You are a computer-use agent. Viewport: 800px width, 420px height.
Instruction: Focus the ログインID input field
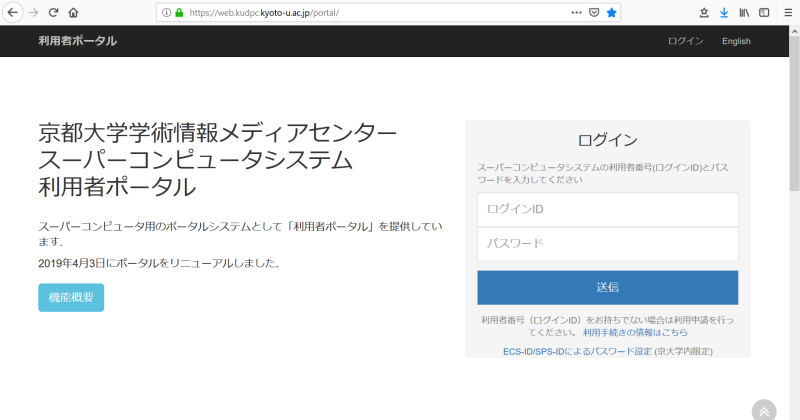608,209
